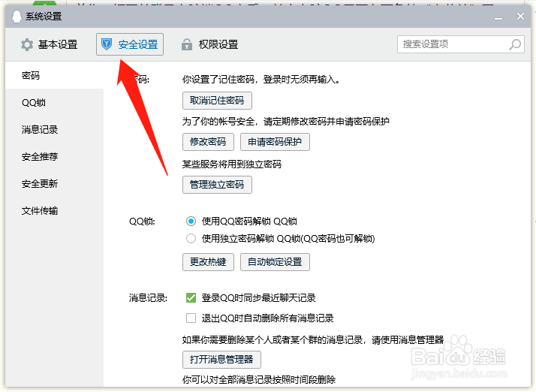
Task: Click the gear icon for 基本设置
Action: [27, 44]
